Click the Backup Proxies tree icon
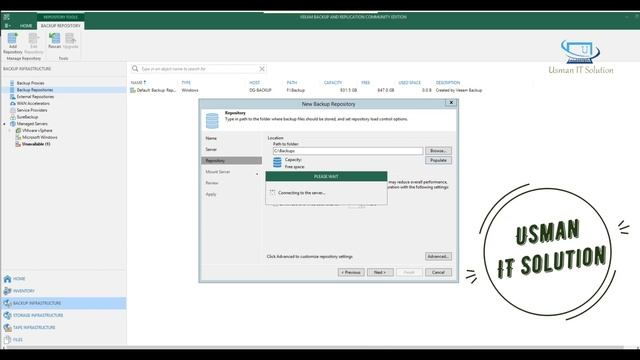Image resolution: width=640 pixels, height=360 pixels. pyautogui.click(x=12, y=83)
